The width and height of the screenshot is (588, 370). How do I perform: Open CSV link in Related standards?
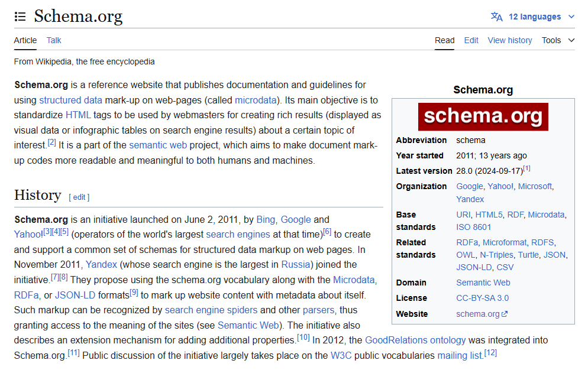(505, 267)
